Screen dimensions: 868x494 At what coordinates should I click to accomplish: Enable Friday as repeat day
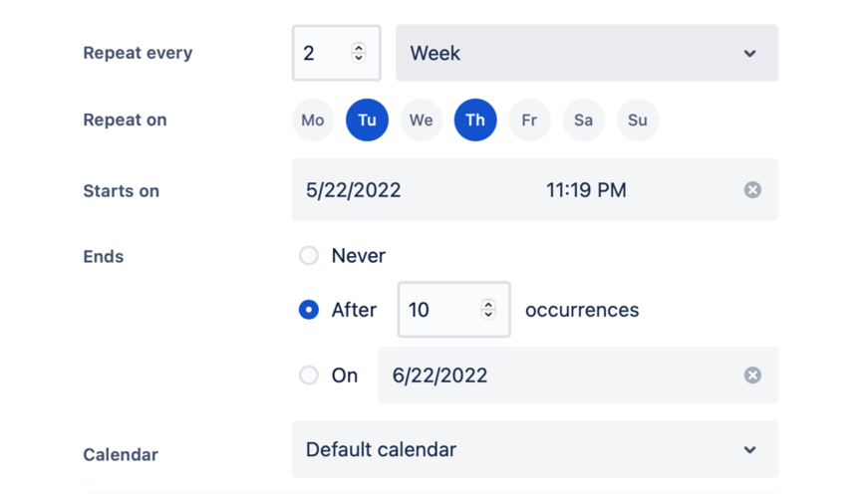tap(529, 121)
